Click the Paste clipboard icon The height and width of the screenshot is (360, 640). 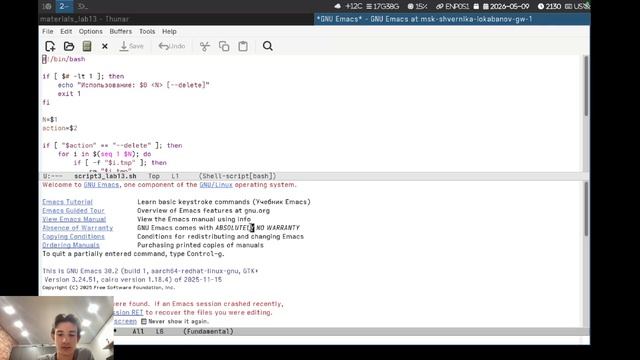243,46
